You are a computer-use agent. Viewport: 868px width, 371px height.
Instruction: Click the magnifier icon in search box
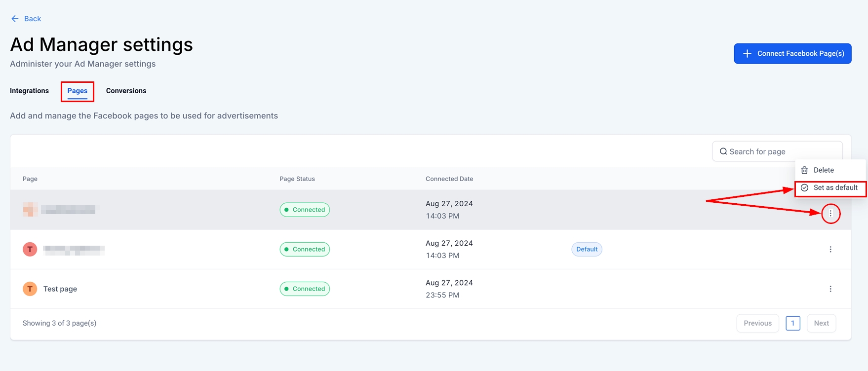(x=723, y=151)
